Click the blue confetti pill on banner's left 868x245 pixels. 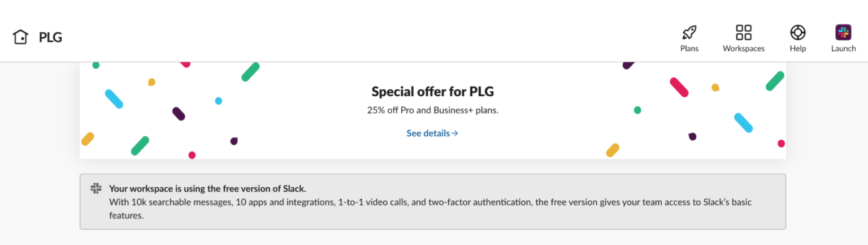coord(114,99)
